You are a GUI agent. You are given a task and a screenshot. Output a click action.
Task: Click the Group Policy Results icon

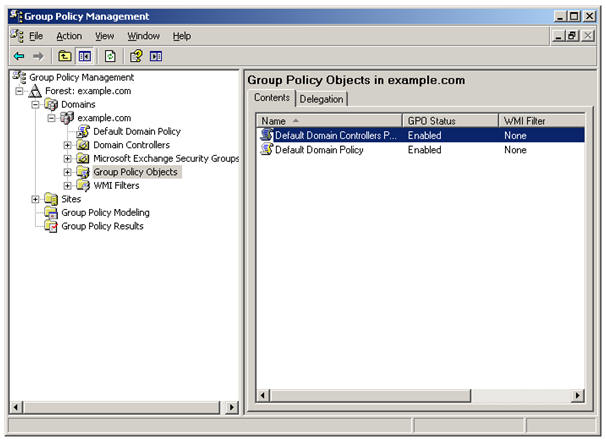click(51, 226)
